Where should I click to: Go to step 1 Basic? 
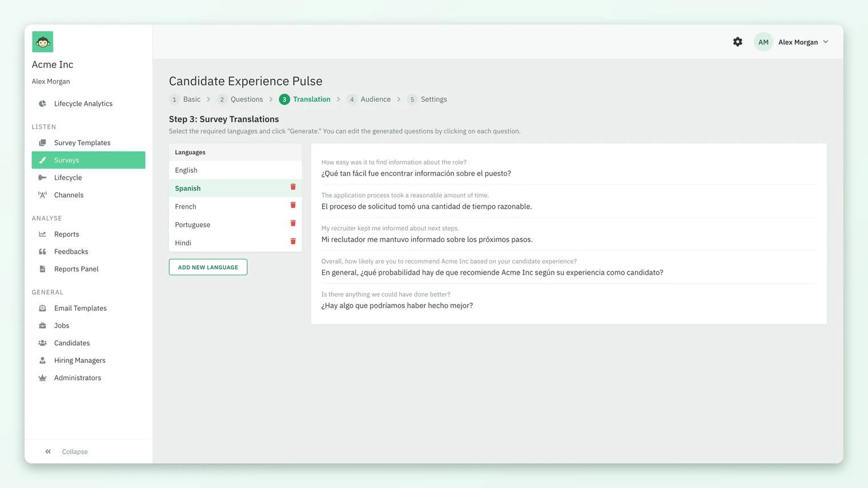click(x=185, y=99)
